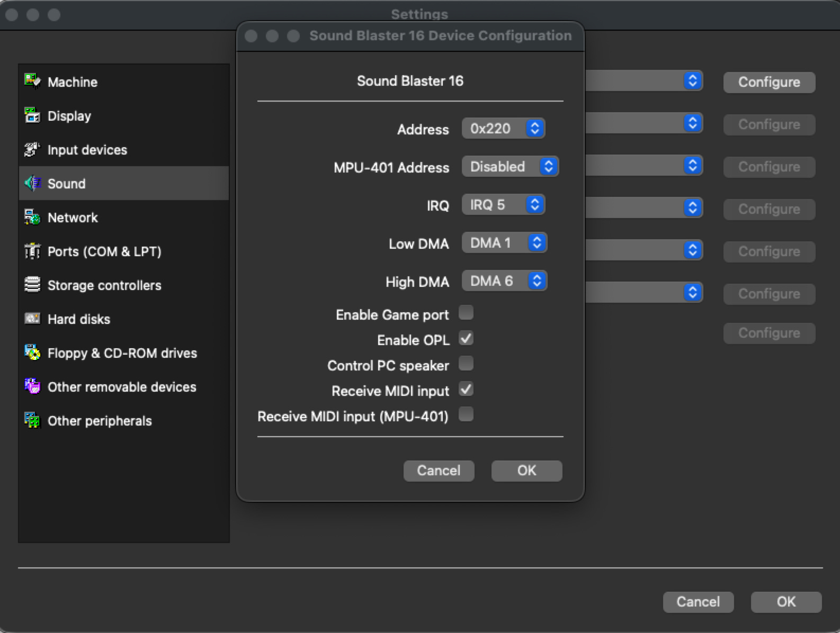840x633 pixels.
Task: Click the Machine category icon
Action: (x=32, y=82)
